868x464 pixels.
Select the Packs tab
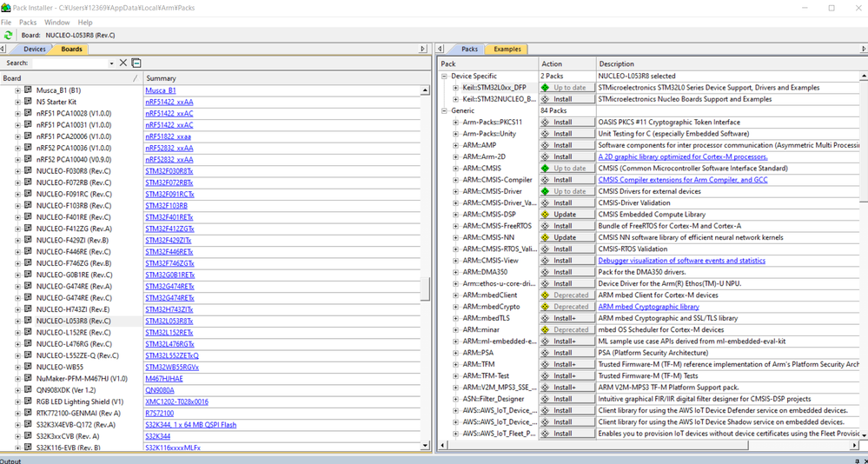(x=469, y=50)
